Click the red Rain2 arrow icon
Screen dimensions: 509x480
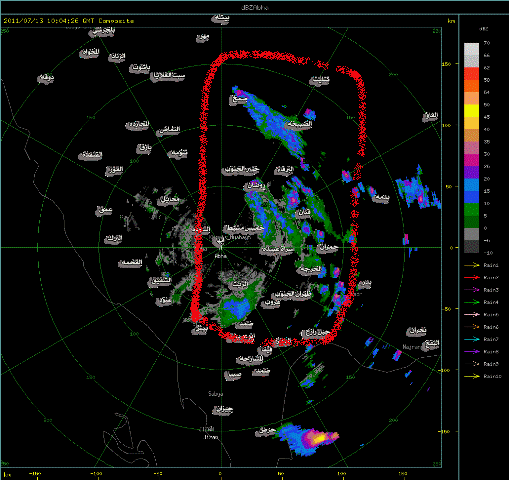[x=472, y=278]
